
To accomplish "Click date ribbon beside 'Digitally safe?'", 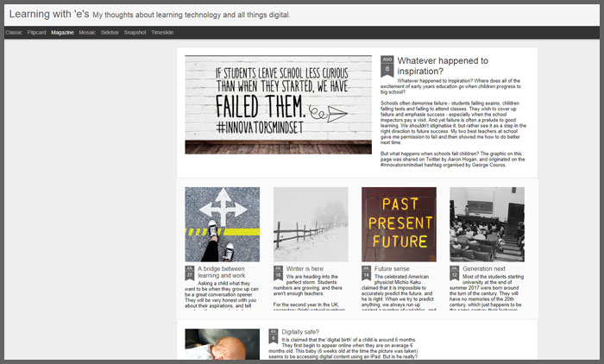I will 274,336.
